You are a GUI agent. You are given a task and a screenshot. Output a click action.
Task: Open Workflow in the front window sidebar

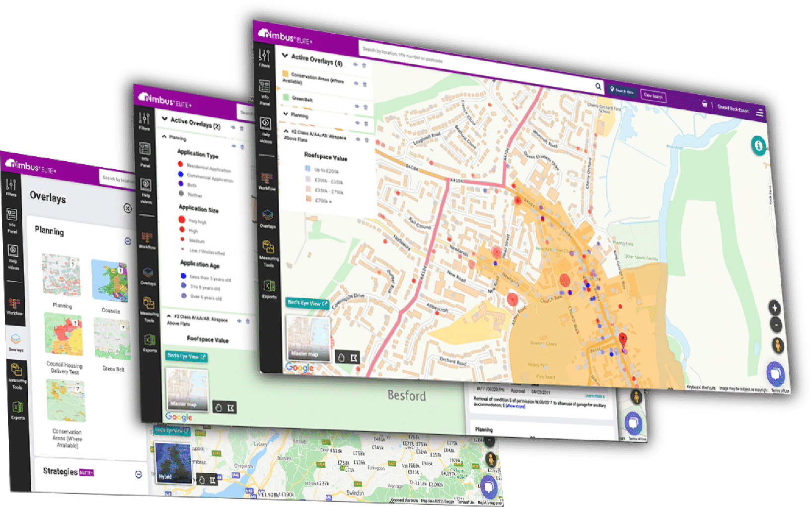[x=267, y=181]
